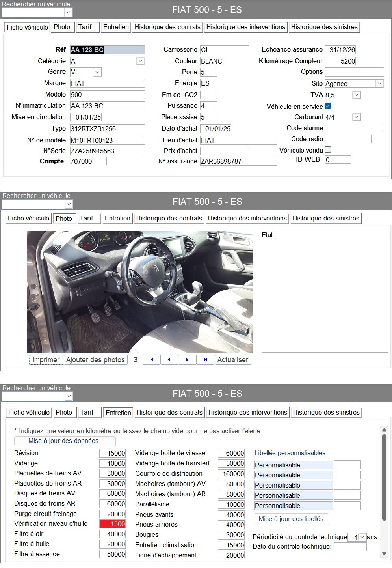Open Historique des contrats tab in the maintenance panel
Image resolution: width=392 pixels, height=568 pixels.
tap(169, 413)
